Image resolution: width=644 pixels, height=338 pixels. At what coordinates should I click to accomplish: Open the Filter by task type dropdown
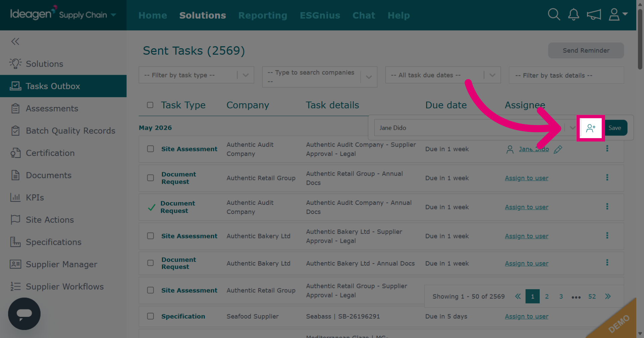[196, 75]
